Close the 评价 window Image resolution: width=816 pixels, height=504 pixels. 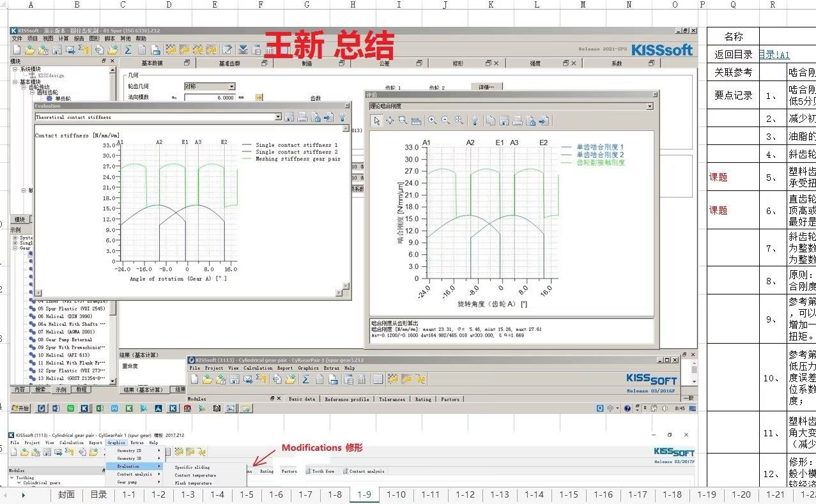click(x=654, y=95)
